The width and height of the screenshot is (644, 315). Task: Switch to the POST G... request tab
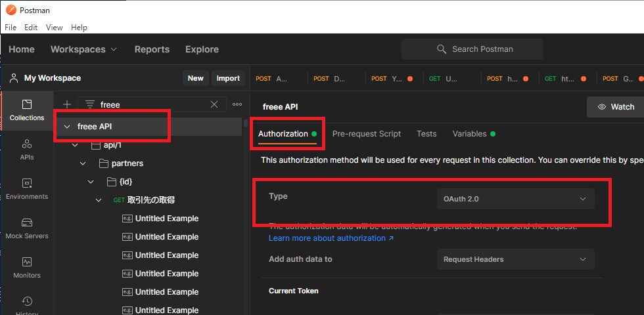point(621,78)
